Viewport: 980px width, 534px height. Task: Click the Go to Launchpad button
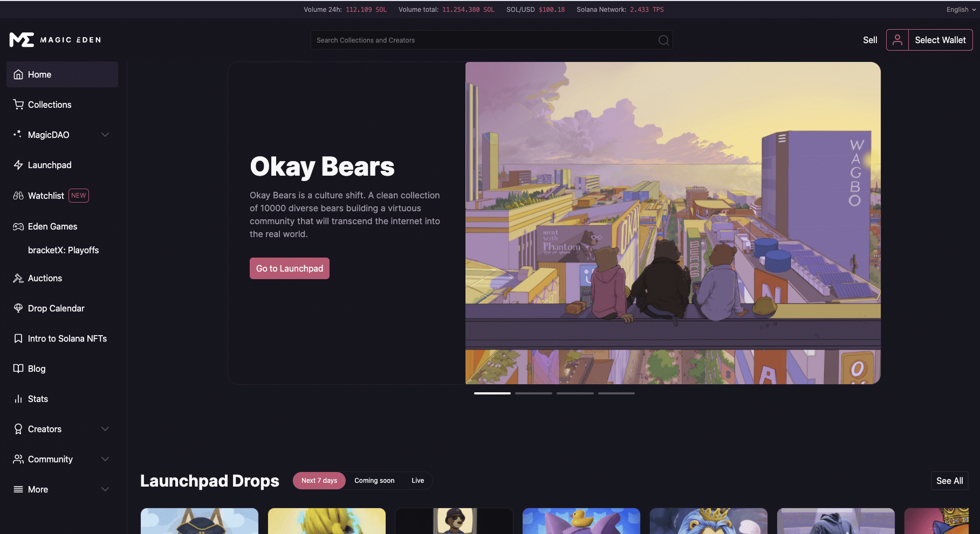pos(290,268)
